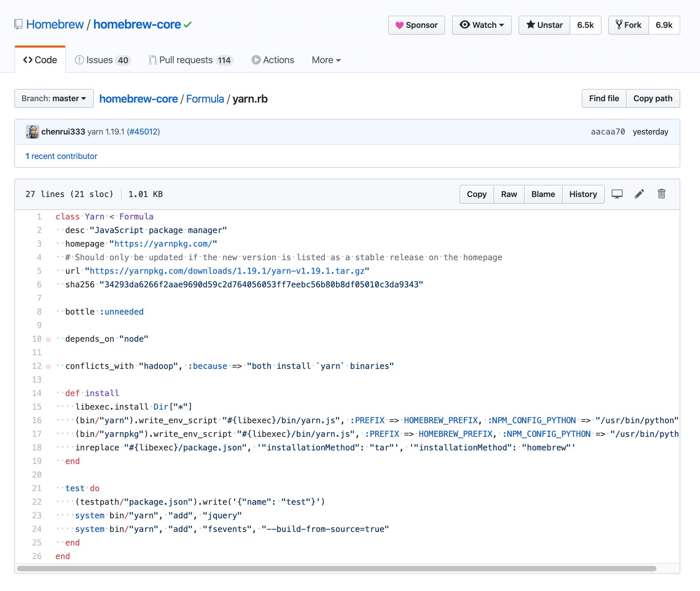Click the yarn-v1.19.1.tar.gz download URL
Image resolution: width=700 pixels, height=591 pixels.
click(227, 271)
